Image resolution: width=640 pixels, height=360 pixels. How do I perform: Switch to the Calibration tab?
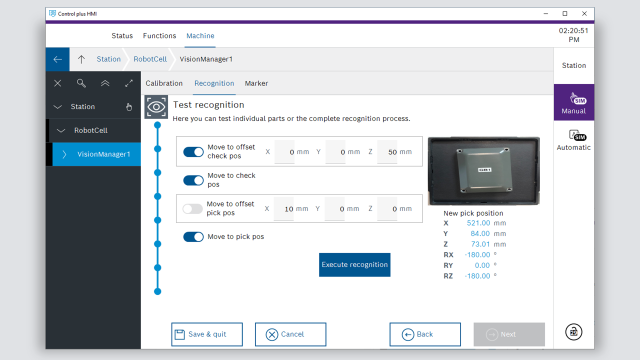[164, 83]
